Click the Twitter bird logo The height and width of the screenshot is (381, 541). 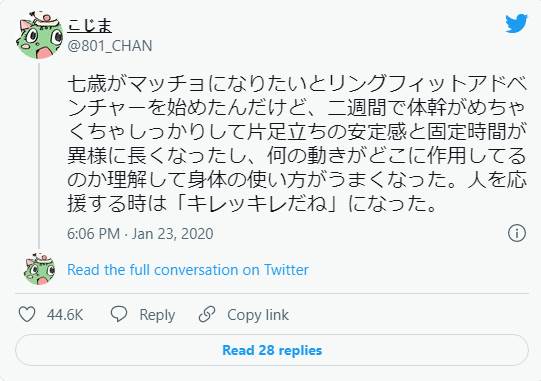(516, 23)
